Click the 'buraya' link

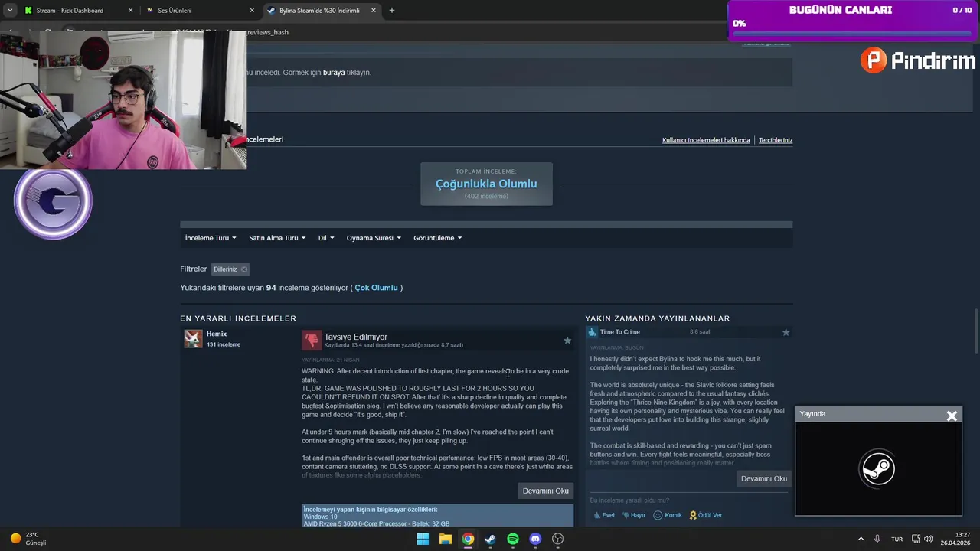click(334, 73)
